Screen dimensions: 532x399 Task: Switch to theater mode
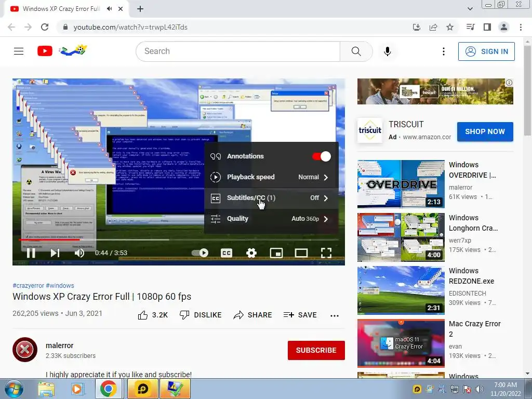[301, 253]
